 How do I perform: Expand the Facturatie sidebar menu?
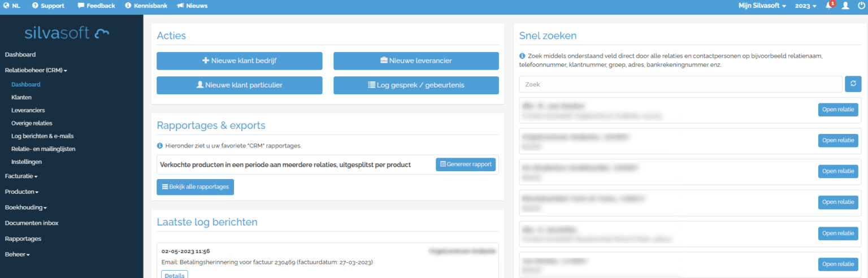pos(21,176)
